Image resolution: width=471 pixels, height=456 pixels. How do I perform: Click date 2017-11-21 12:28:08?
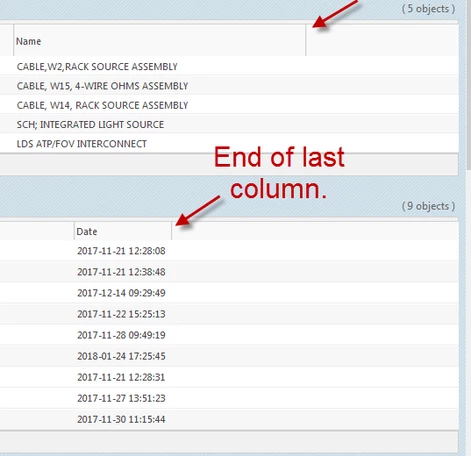pos(121,251)
